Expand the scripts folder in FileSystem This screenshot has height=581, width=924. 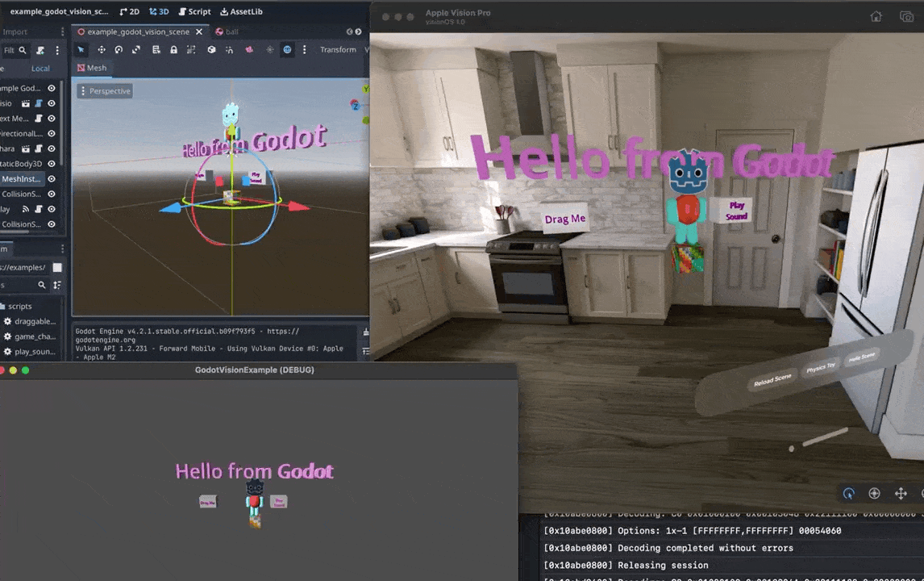(x=16, y=306)
